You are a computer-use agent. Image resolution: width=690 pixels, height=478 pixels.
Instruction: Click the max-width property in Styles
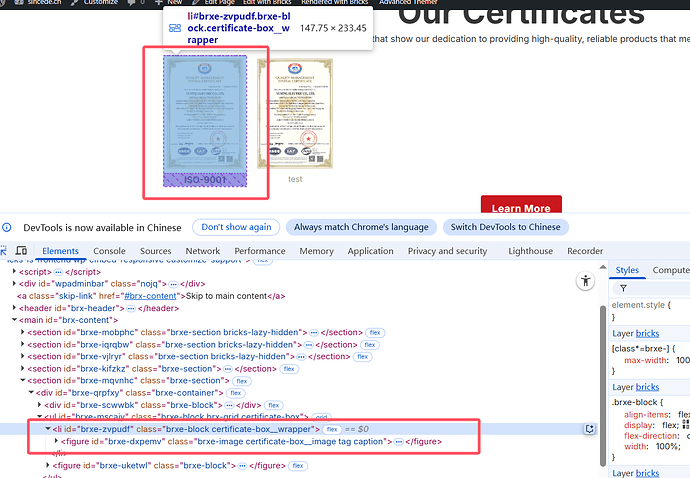pyautogui.click(x=645, y=360)
